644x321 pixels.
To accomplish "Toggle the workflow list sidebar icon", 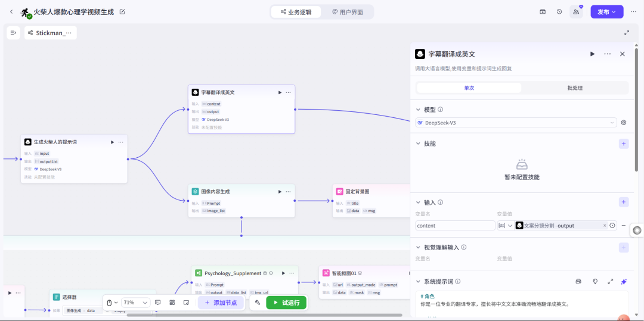I will point(14,33).
